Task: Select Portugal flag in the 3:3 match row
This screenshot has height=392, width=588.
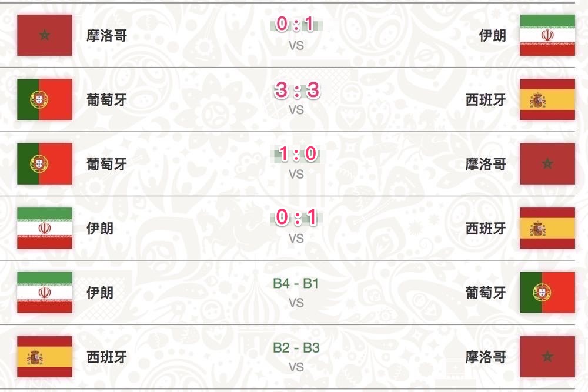Action: (45, 100)
